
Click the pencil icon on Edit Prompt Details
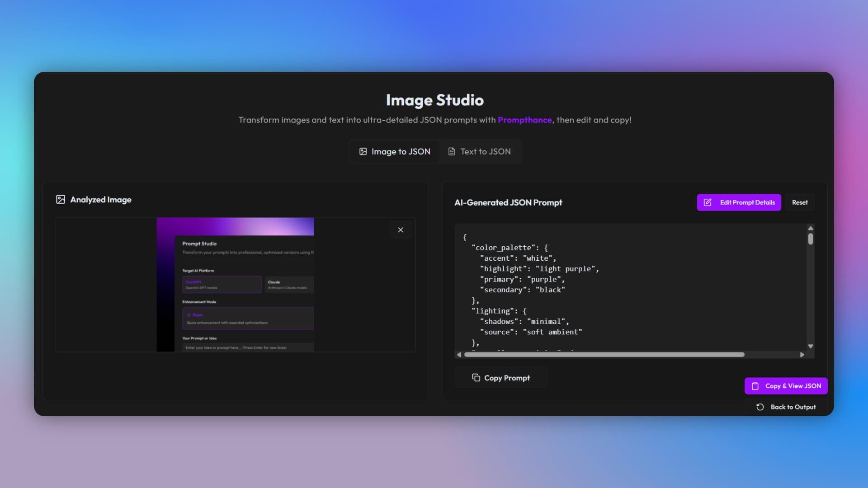click(x=708, y=202)
